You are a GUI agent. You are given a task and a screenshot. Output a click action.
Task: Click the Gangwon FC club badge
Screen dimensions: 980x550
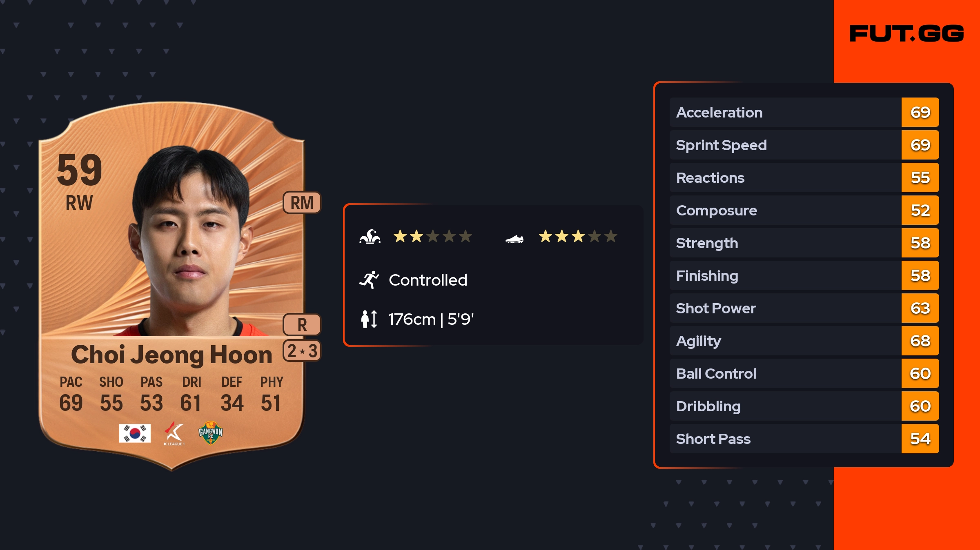coord(210,433)
